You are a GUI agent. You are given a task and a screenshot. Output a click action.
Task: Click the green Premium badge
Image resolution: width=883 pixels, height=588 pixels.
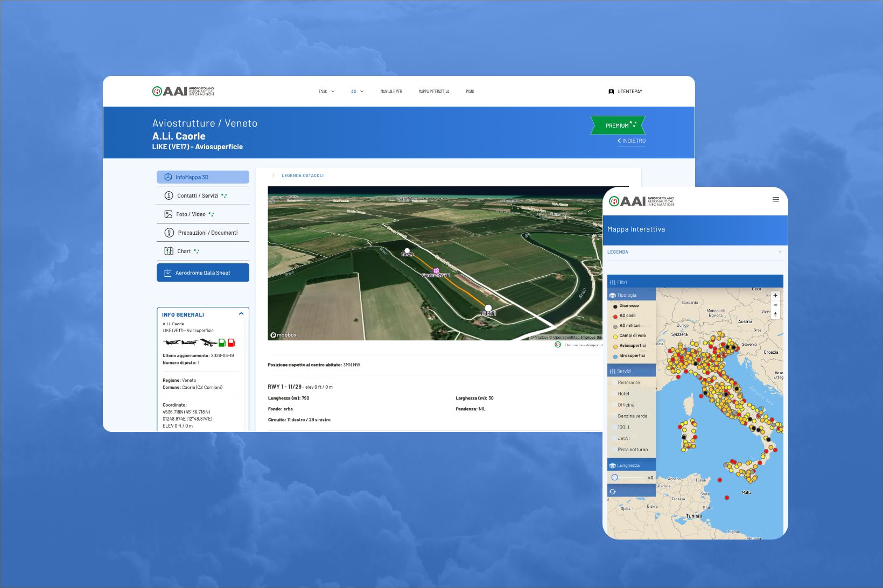click(x=618, y=125)
